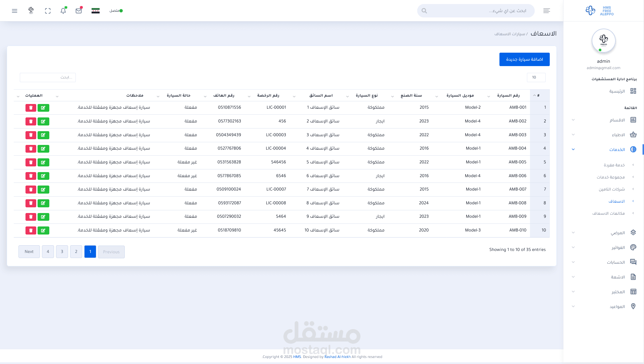Viewport: 644px width, 364px height.
Task: Click the sidebar collapse lines icon
Action: [x=546, y=11]
